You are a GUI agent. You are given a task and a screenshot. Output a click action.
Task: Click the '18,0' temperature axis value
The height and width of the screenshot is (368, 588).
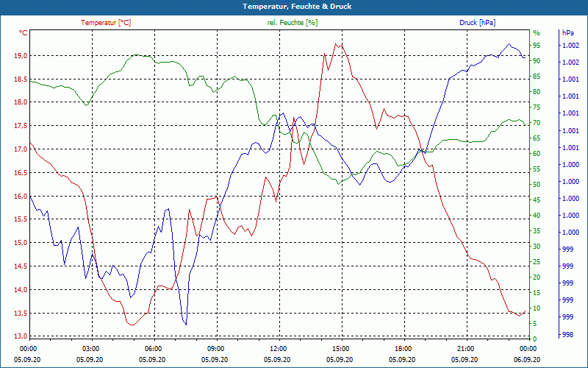21,102
